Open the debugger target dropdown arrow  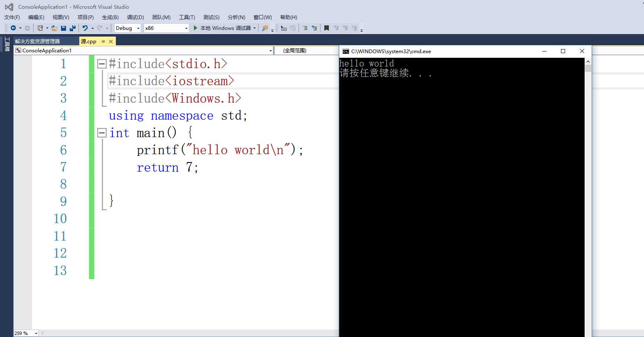point(255,28)
